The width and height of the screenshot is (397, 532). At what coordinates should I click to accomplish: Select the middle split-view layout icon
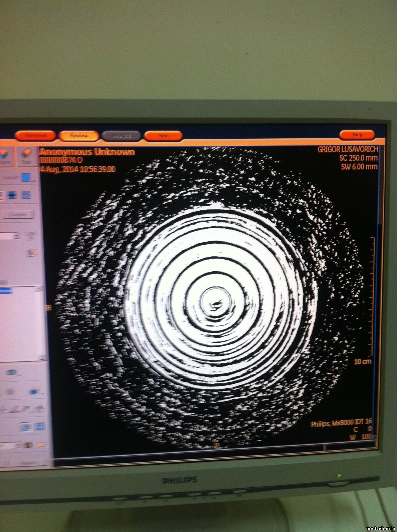pos(12,195)
